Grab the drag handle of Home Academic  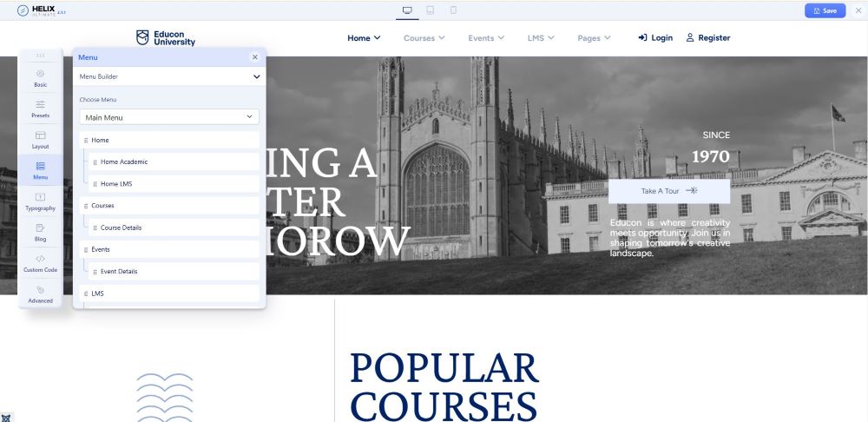click(95, 162)
